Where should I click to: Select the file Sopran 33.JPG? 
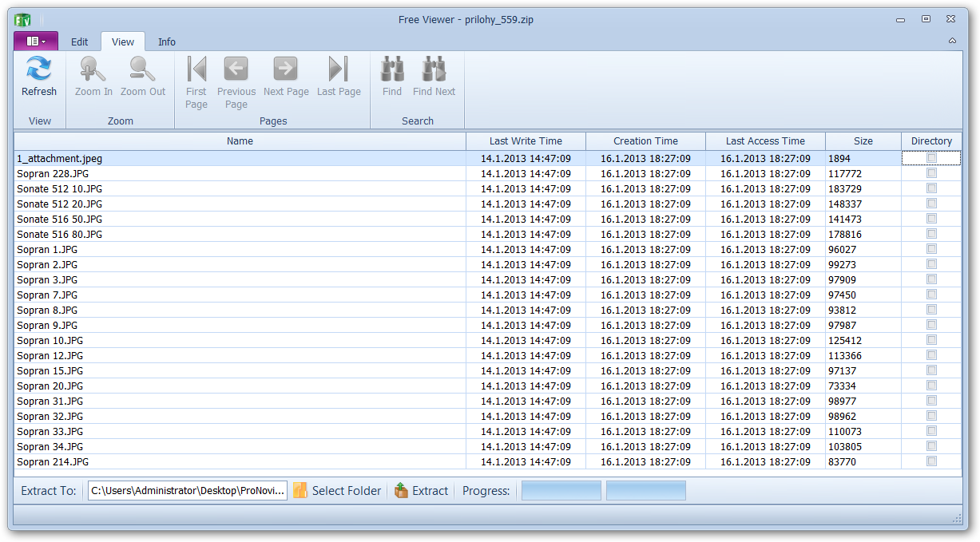tap(50, 432)
